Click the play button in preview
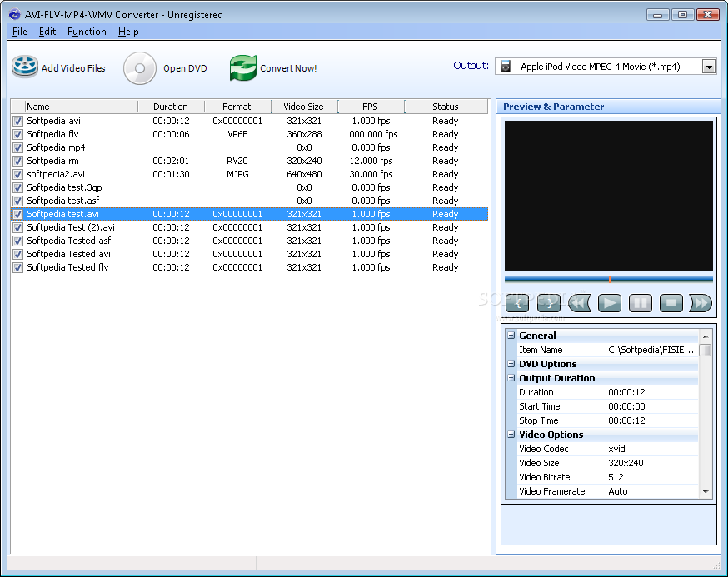 (609, 303)
